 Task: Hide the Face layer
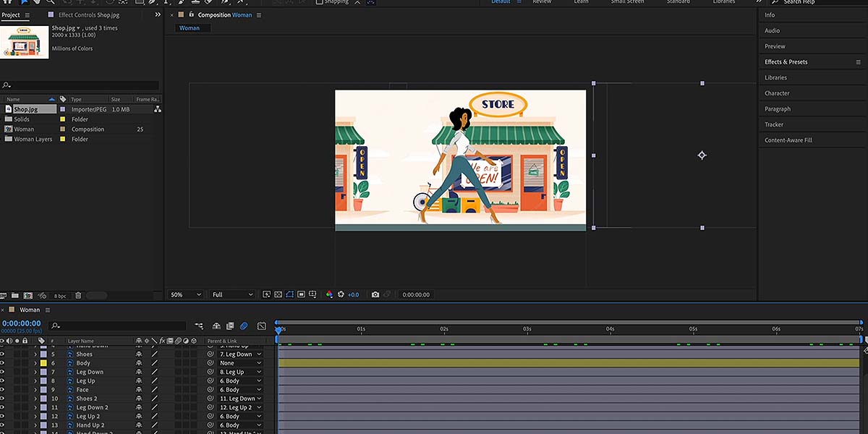3,390
